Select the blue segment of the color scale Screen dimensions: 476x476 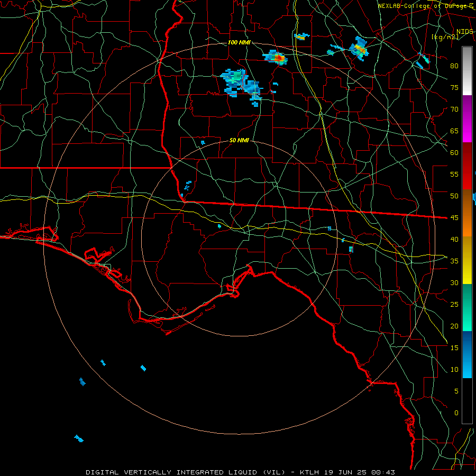[467, 354]
